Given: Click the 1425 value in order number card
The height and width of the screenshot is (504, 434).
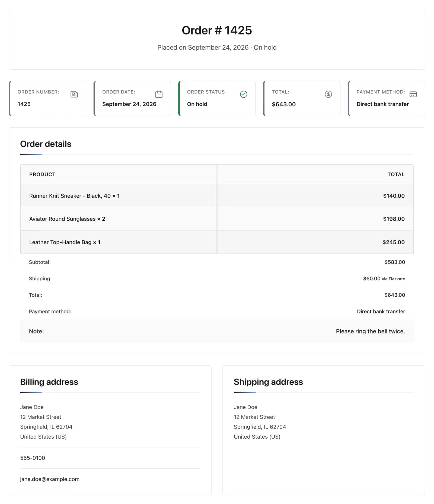Looking at the screenshot, I should click(x=24, y=104).
